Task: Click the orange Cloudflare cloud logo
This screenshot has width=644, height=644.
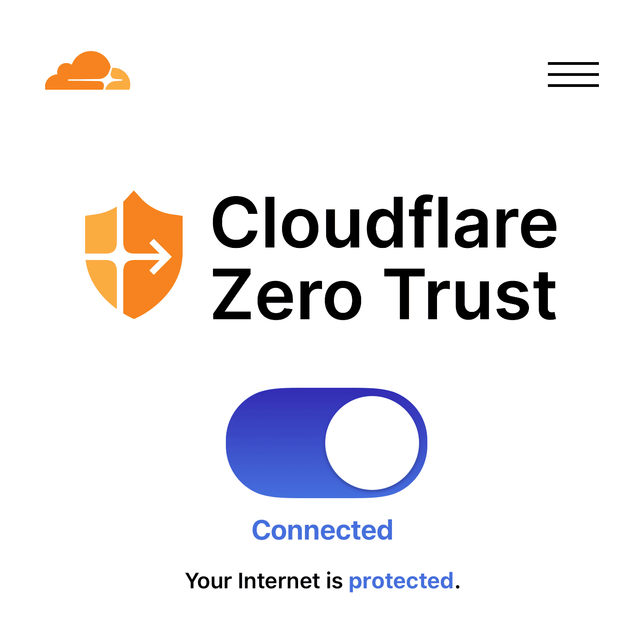Action: pos(88,70)
